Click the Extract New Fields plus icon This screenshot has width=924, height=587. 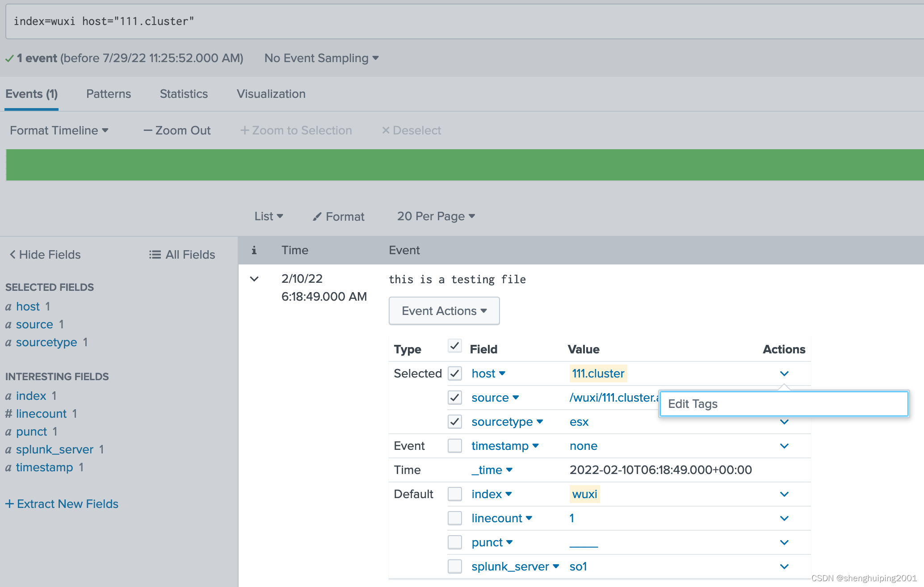pyautogui.click(x=9, y=504)
